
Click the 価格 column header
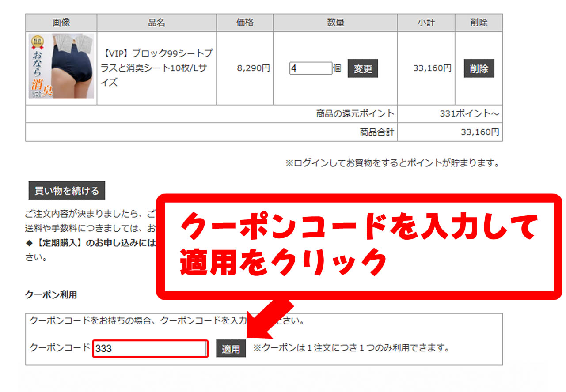click(245, 23)
